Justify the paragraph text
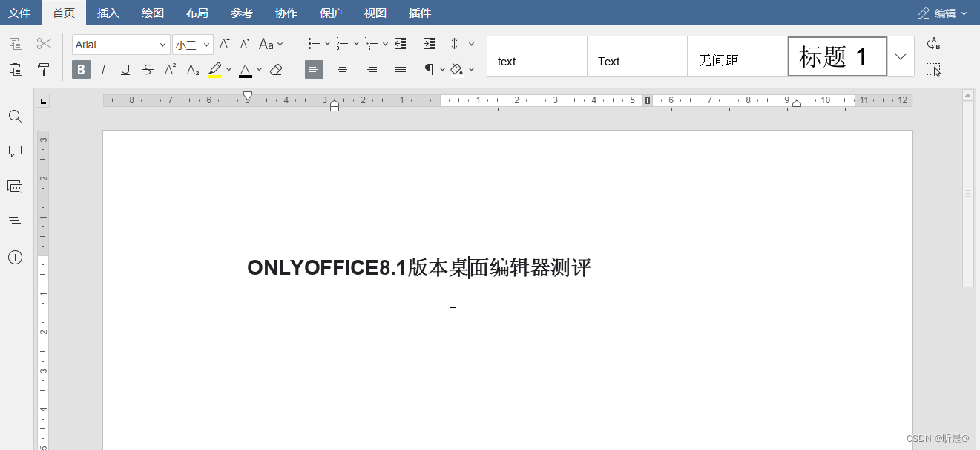 (x=400, y=70)
